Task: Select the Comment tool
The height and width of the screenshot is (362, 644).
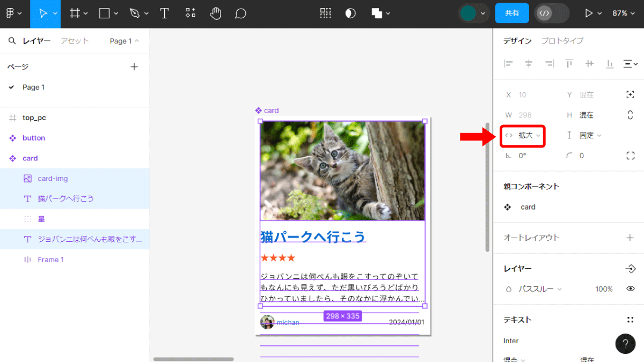Action: (240, 13)
